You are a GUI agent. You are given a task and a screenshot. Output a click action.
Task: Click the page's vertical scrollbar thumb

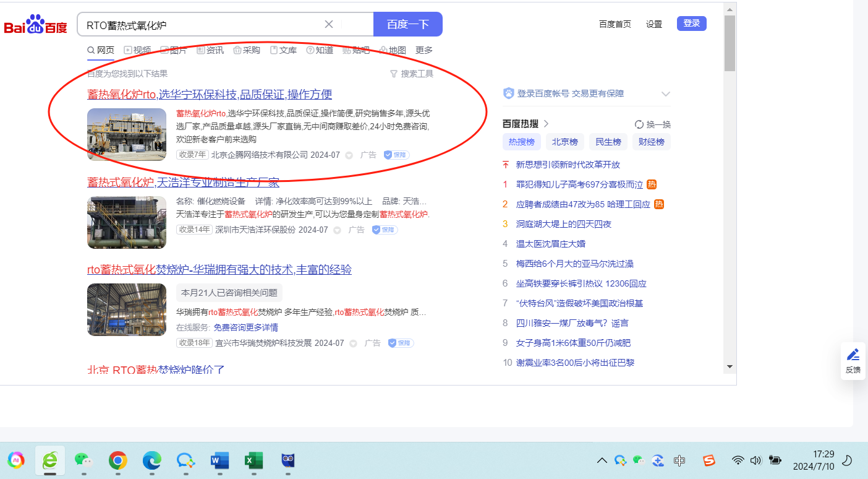[x=730, y=43]
